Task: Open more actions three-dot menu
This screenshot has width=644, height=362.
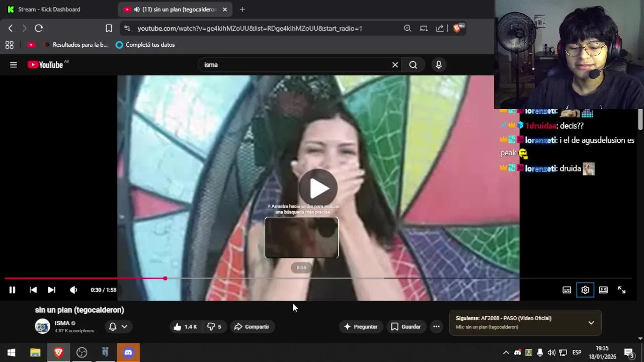Action: [x=436, y=327]
